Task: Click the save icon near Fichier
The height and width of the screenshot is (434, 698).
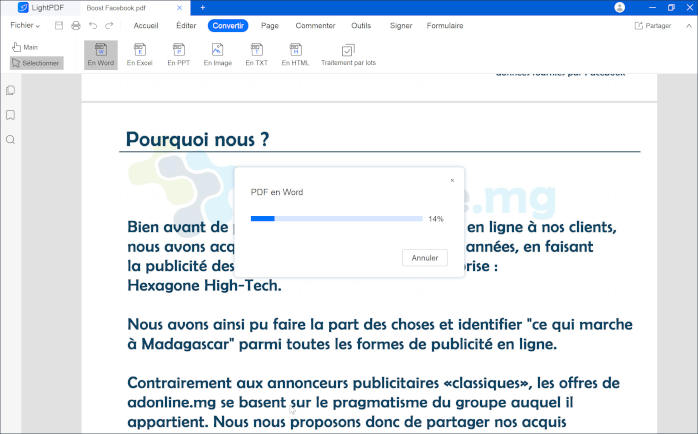Action: click(59, 25)
